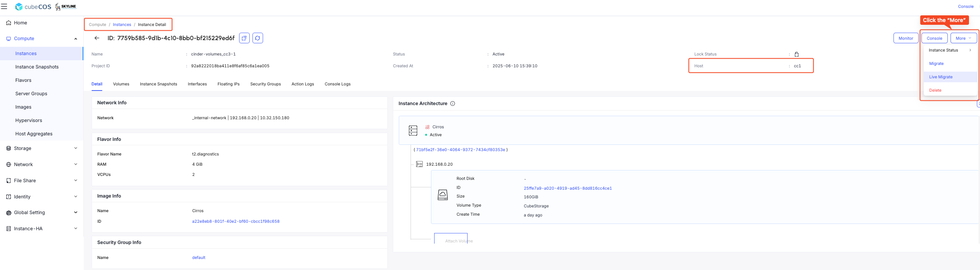Click the server icon in architecture card
The image size is (980, 270).
413,131
